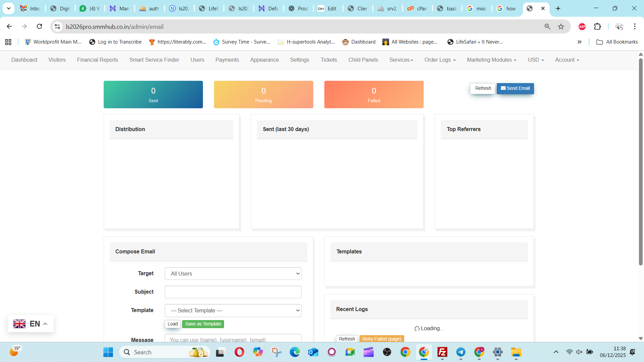Click the browser reload page icon

[x=40, y=26]
